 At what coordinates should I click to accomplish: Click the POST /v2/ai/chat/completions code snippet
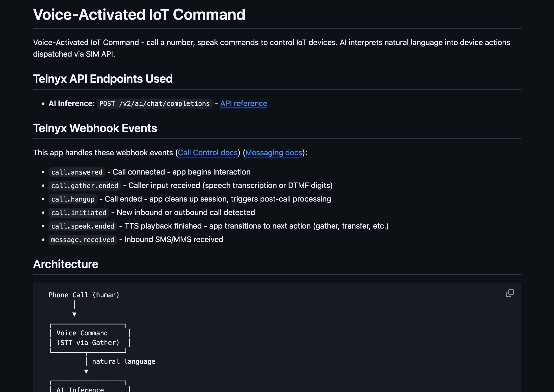155,104
